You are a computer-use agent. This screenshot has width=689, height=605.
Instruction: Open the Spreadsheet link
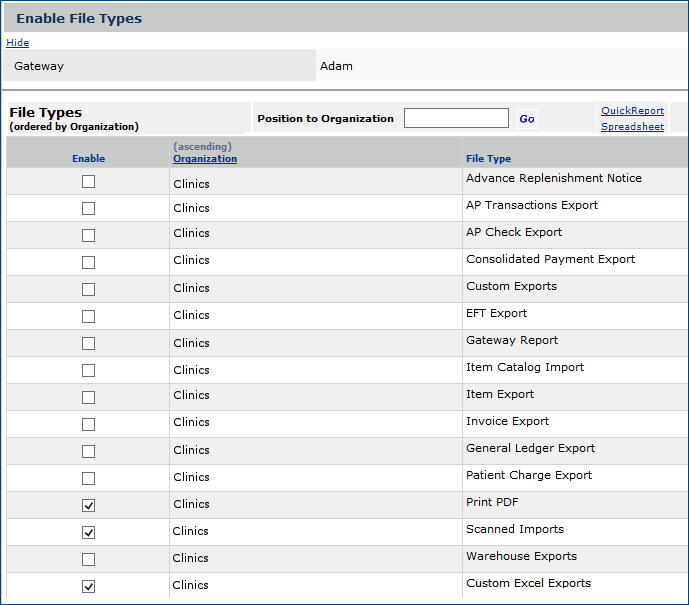(632, 127)
